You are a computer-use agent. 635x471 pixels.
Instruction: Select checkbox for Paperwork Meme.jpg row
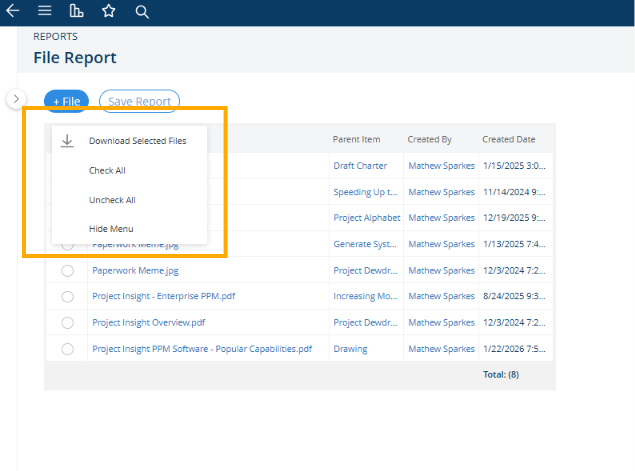click(x=68, y=271)
